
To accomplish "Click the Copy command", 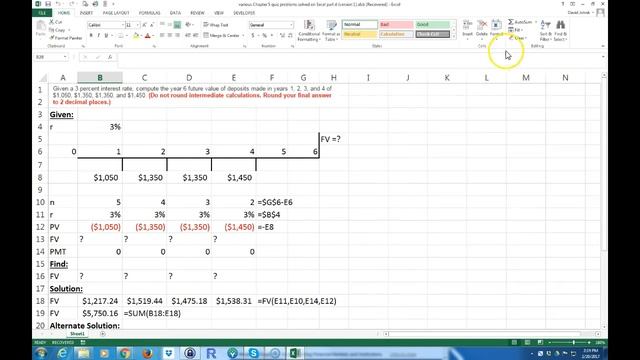I will (x=57, y=30).
